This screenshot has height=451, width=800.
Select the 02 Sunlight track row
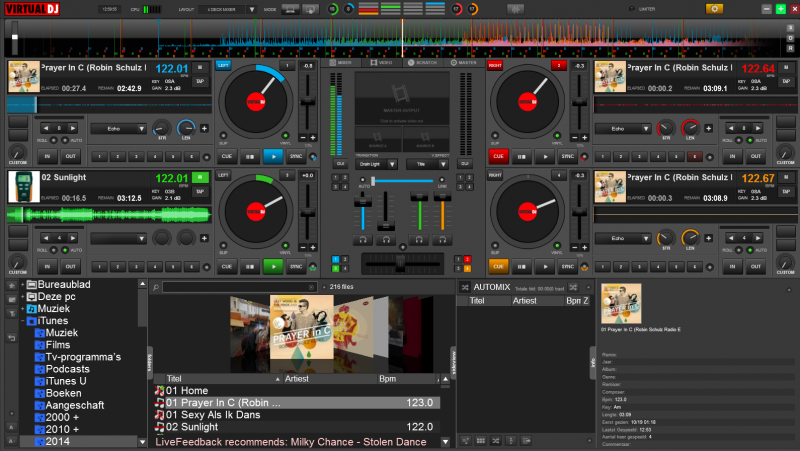click(297, 427)
